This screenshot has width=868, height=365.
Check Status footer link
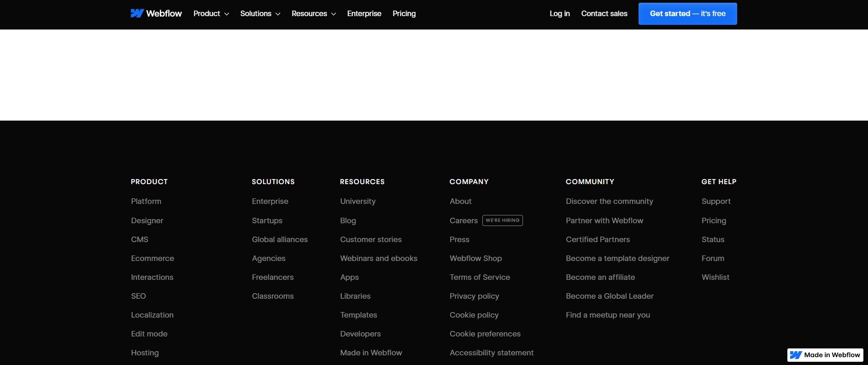(713, 239)
